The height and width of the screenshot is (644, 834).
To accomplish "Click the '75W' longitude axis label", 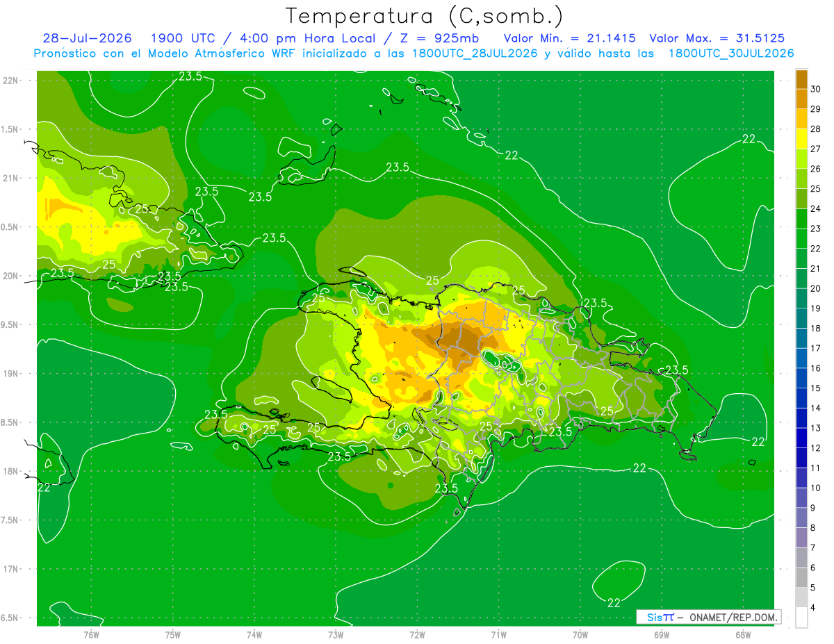I will coord(172,635).
